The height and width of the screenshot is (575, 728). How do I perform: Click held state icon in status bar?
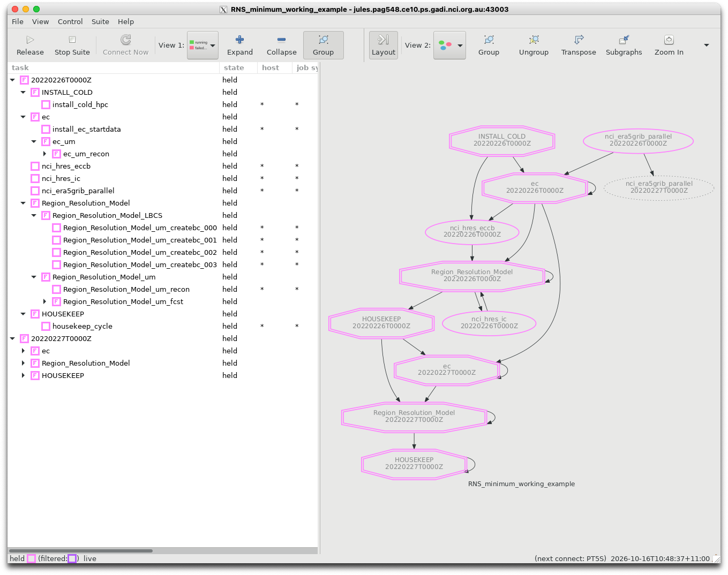[32, 559]
